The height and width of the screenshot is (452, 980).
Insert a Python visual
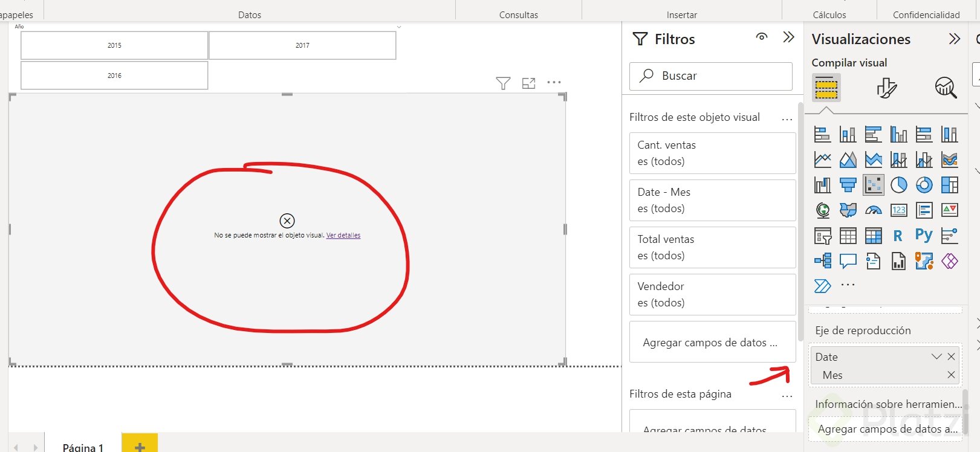click(924, 234)
